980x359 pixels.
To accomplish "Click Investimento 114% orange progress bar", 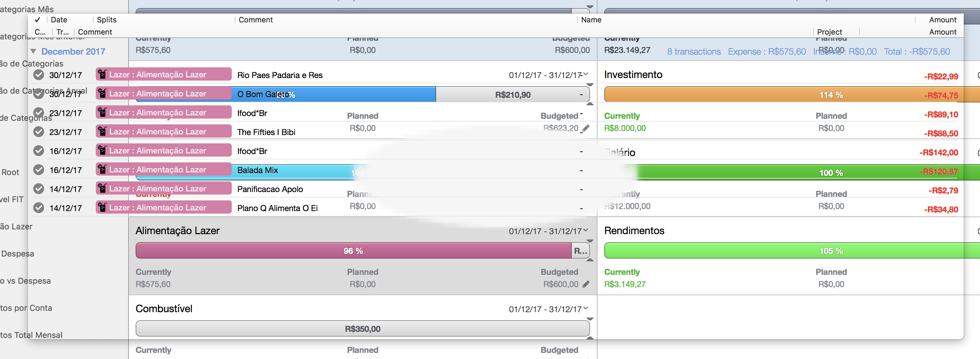I will click(792, 95).
